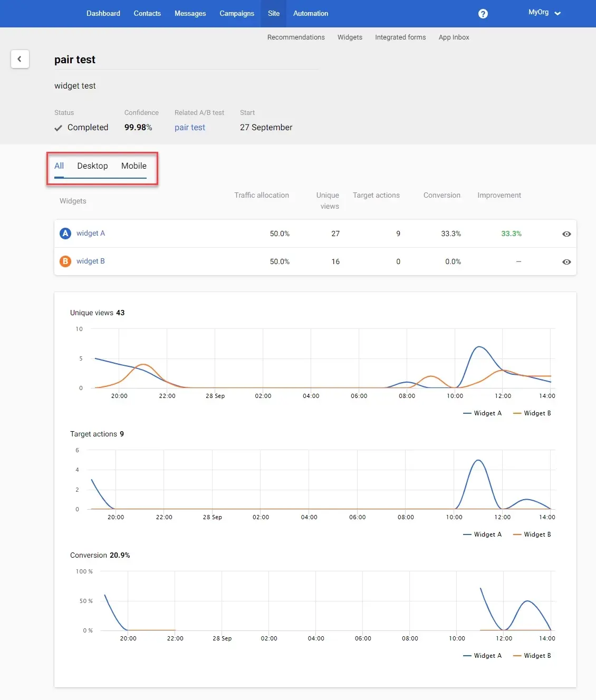This screenshot has width=596, height=700.
Task: Open the help icon in the navigation bar
Action: click(x=483, y=14)
